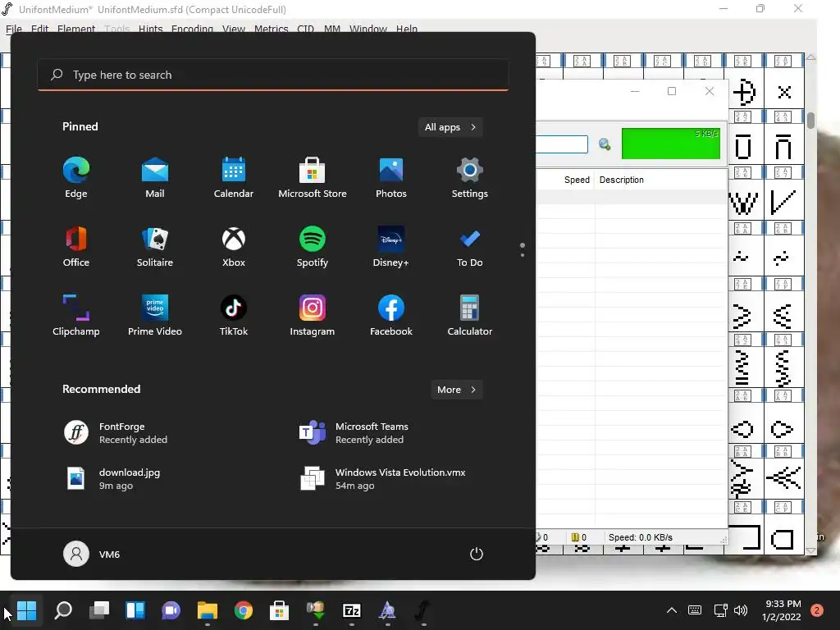Image resolution: width=840 pixels, height=630 pixels.
Task: Open taskbar Search icon
Action: click(x=63, y=610)
